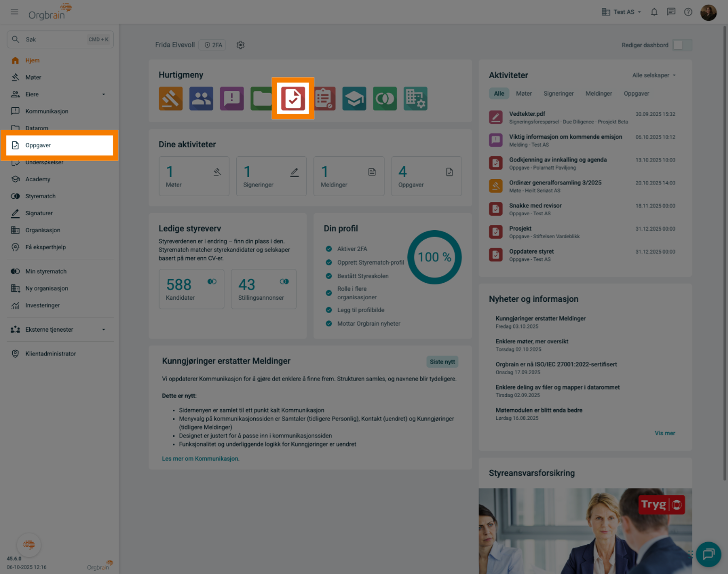Open the help question mark icon
Viewport: 728px width, 574px height.
[688, 12]
